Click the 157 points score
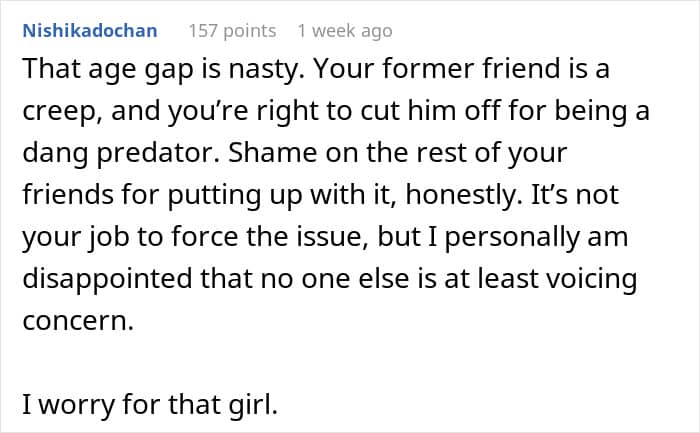 point(232,31)
